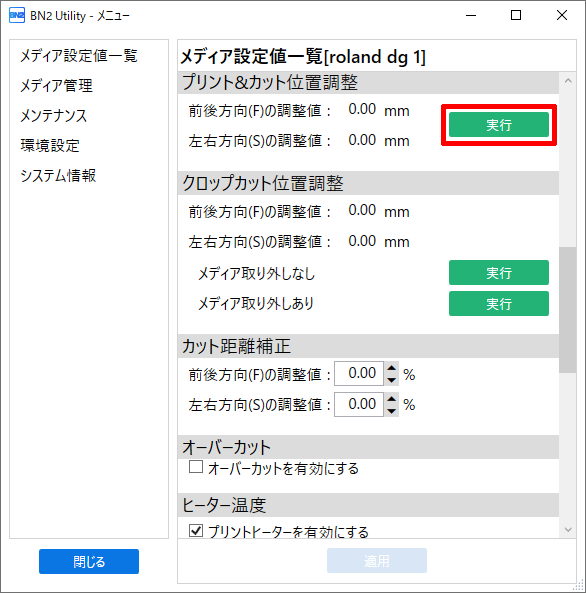The height and width of the screenshot is (593, 586).
Task: Click scrollbar up arrow in settings panel
Action: [568, 81]
